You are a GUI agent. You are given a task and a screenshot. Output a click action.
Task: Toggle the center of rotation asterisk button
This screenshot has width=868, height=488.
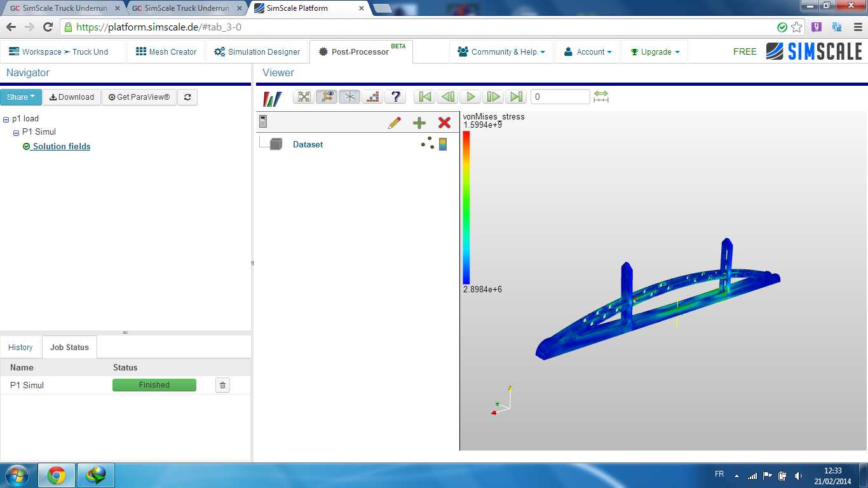click(349, 97)
